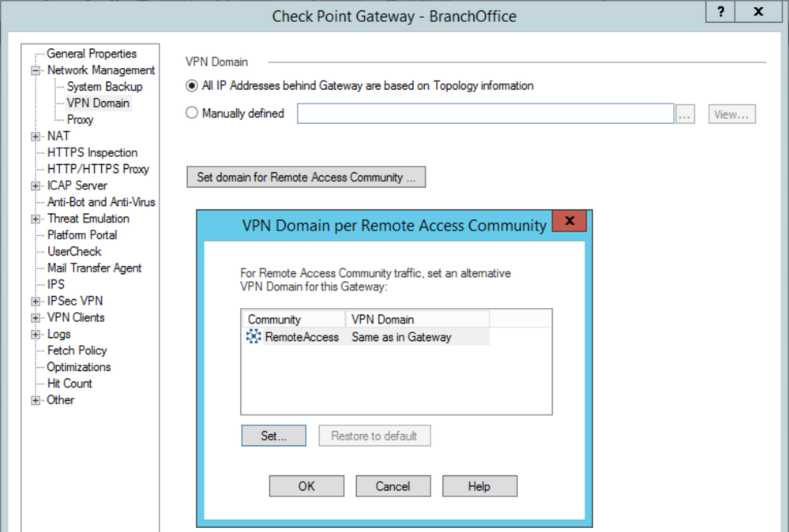Close the VPN Domain per Remote Access Community dialog
Viewport: 789px width, 532px height.
point(569,221)
